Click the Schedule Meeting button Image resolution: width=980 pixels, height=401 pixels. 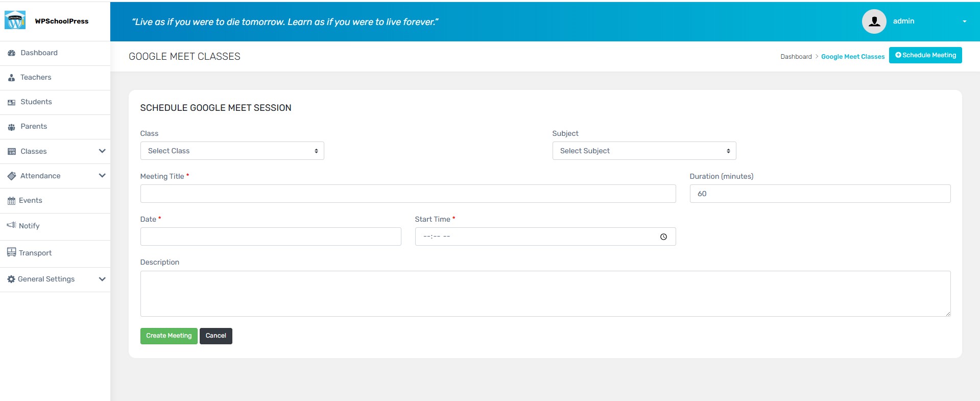[x=925, y=55]
